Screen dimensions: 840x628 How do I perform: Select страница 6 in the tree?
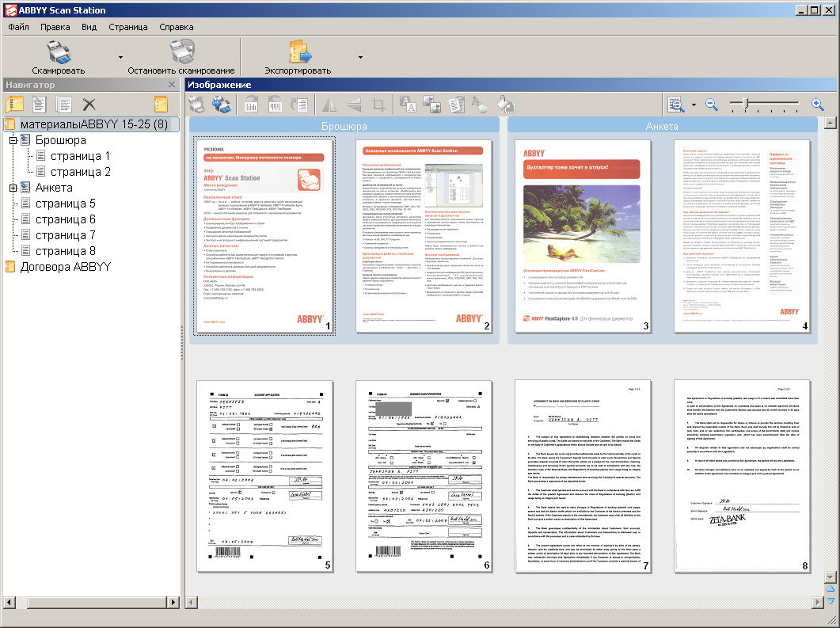(x=65, y=219)
